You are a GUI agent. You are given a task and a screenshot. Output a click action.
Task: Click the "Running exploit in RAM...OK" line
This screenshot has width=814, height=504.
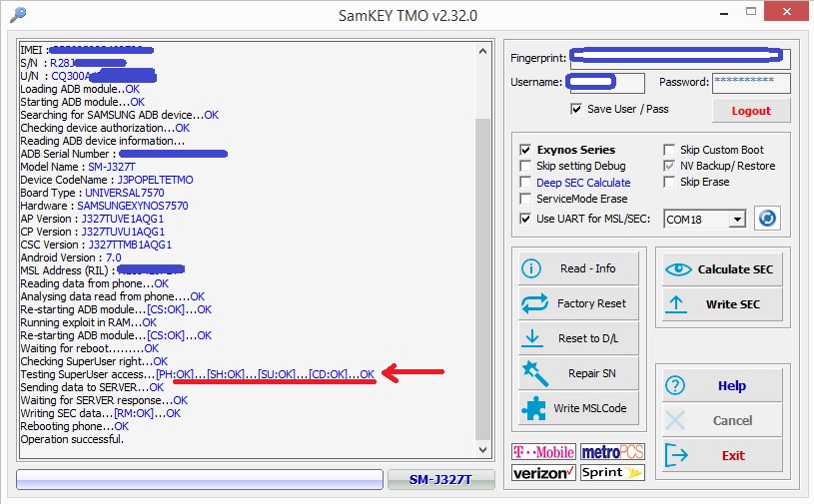pos(88,322)
